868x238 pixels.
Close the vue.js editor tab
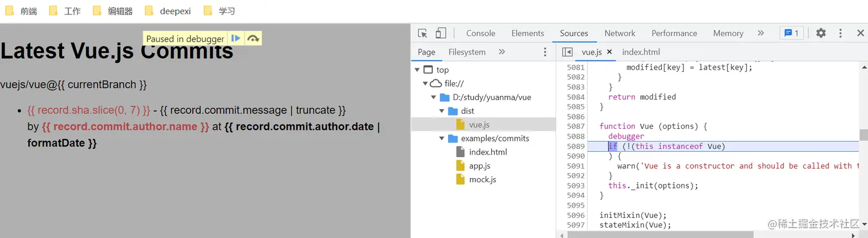pos(609,52)
